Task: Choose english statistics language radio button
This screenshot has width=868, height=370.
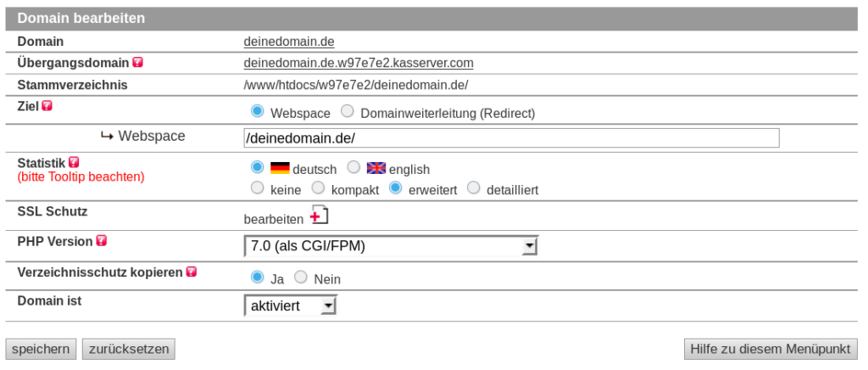Action: 353,168
